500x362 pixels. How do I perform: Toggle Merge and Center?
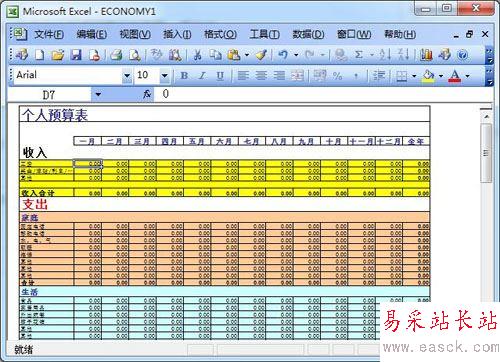(x=297, y=76)
